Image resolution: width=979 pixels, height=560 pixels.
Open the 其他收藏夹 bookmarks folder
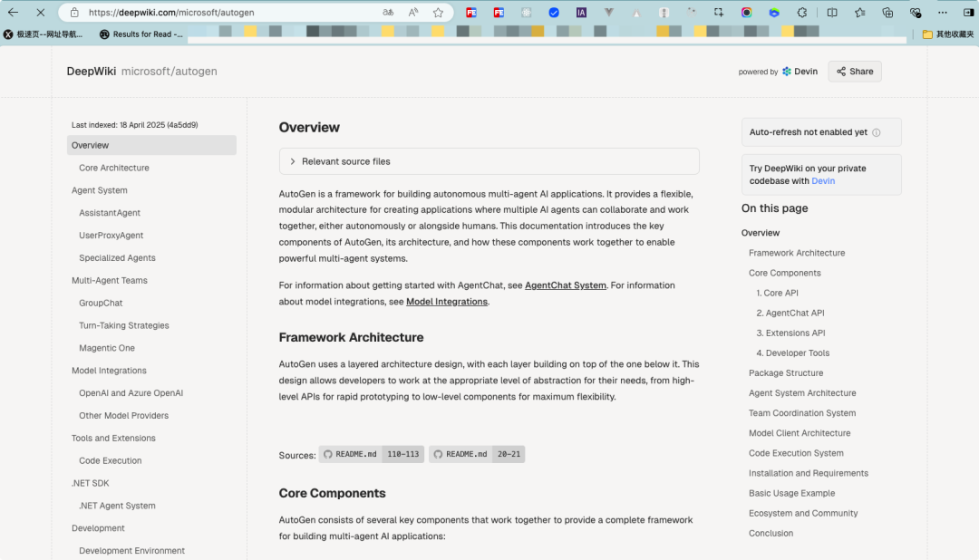tap(948, 34)
